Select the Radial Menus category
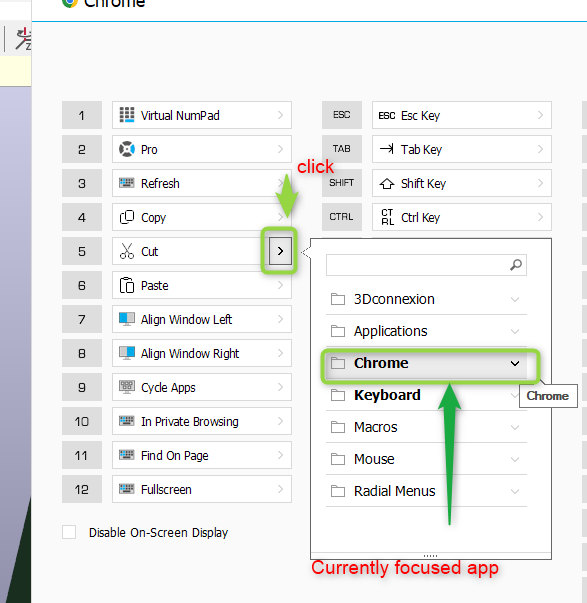The height and width of the screenshot is (603, 587). point(426,491)
